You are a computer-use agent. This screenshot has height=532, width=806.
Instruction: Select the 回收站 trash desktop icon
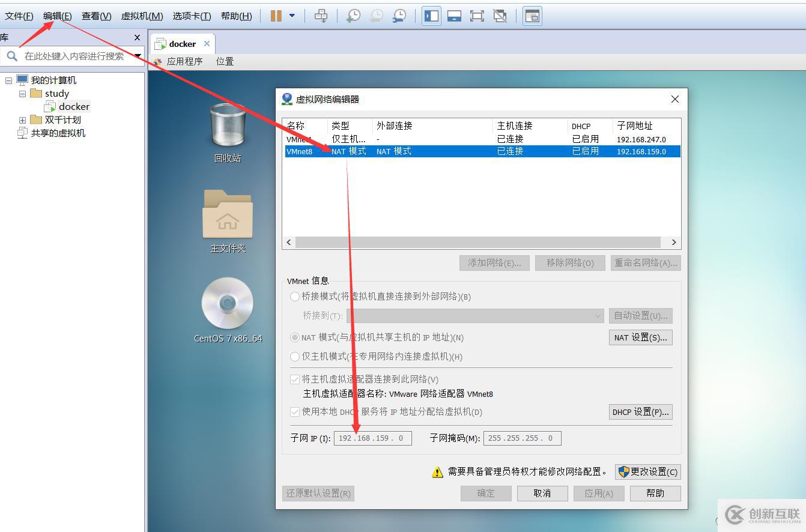tap(228, 132)
